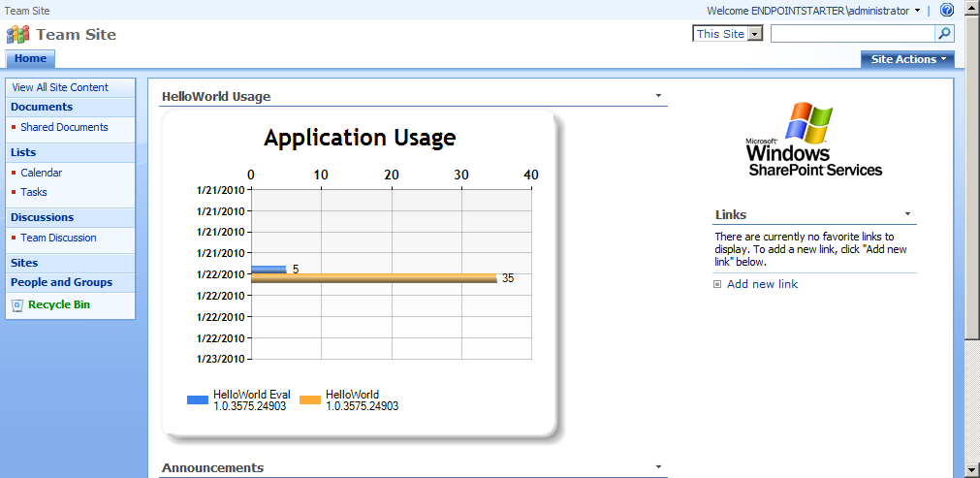Open the Documents section heading
Viewport: 980px width, 478px height.
(x=42, y=107)
